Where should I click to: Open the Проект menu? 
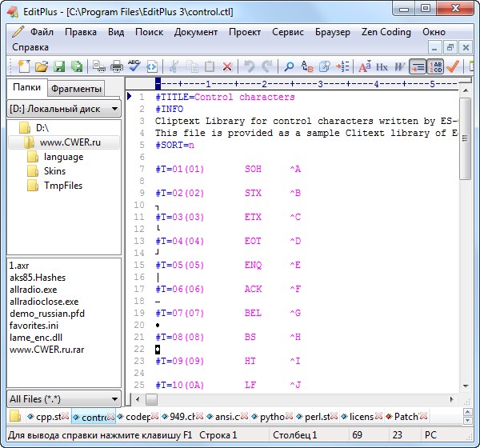tap(244, 32)
